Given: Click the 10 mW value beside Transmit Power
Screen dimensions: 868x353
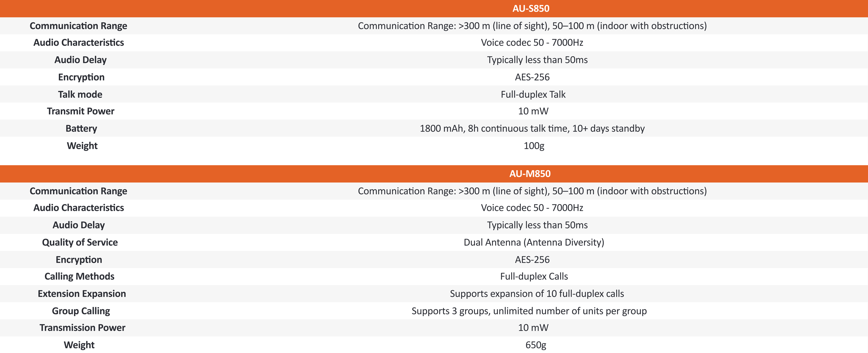Looking at the screenshot, I should 533,111.
